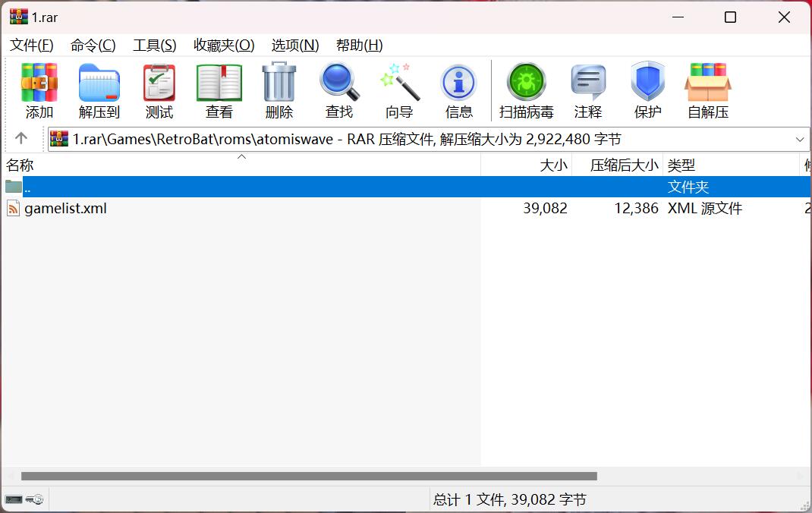Open 查找 (Find) magnifier tool

click(339, 90)
